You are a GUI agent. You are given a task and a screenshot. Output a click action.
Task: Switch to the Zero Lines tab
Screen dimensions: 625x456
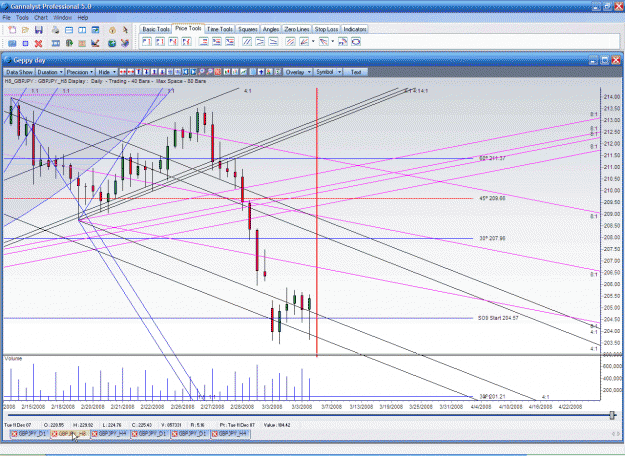click(297, 29)
